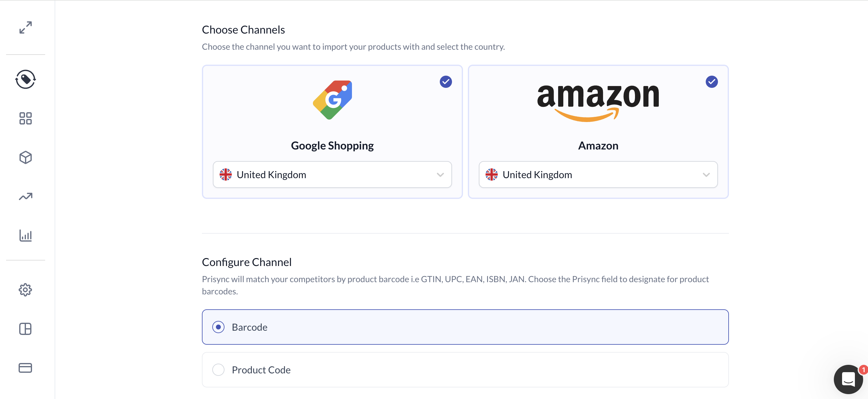This screenshot has width=868, height=399.
Task: Click the Product Code option row
Action: click(x=465, y=370)
